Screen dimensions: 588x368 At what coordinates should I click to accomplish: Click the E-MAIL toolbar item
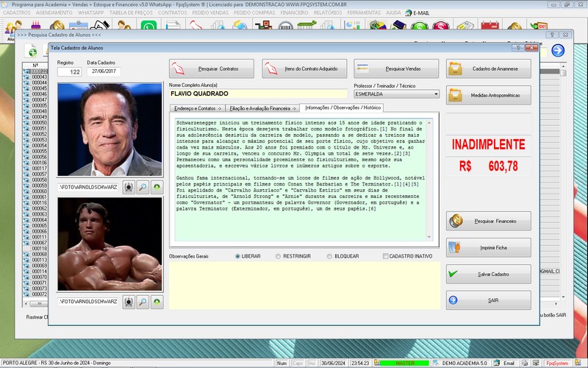[417, 13]
